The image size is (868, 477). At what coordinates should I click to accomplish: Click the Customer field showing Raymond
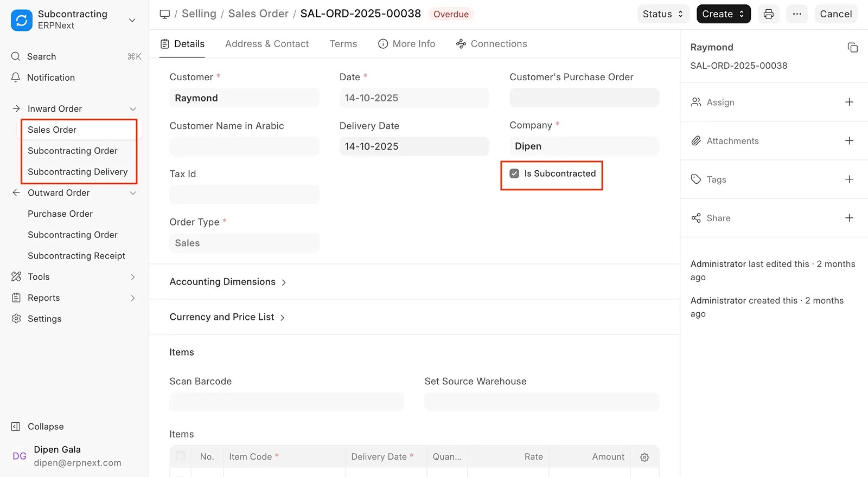point(244,98)
